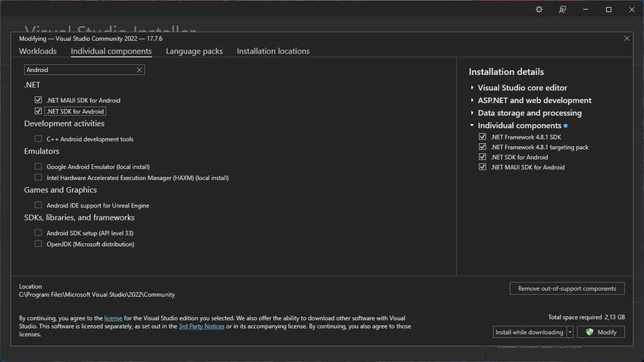Collapse the Individual components section
644x362 pixels.
pyautogui.click(x=472, y=125)
